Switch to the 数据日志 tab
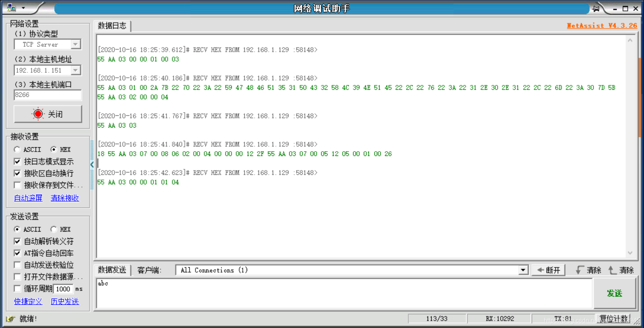644x328 pixels. click(112, 26)
